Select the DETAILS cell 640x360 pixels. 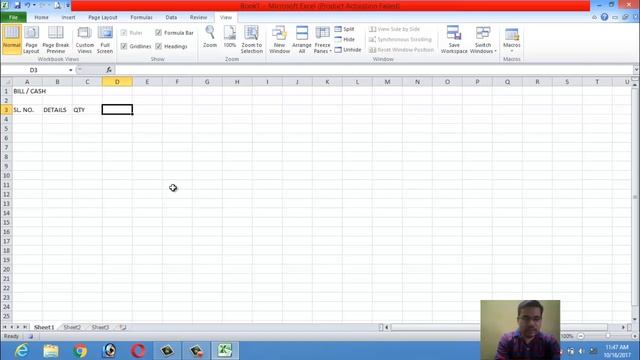pos(57,110)
